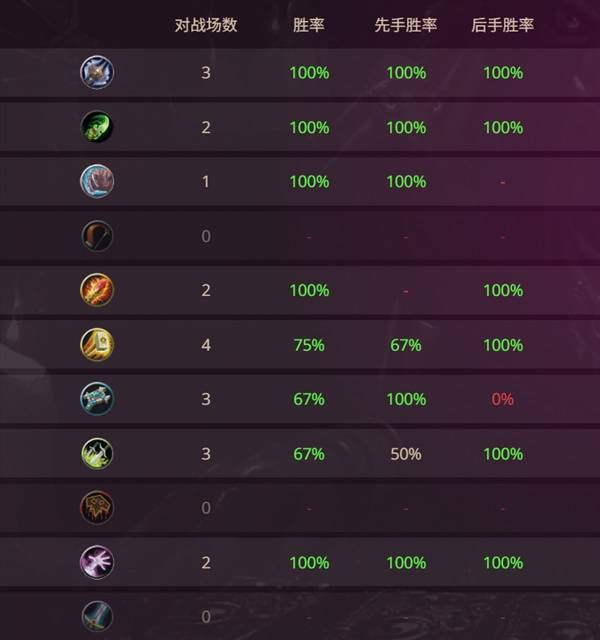Select the 67% 先手胜率 Paladin cell
This screenshot has width=600, height=640.
point(405,345)
